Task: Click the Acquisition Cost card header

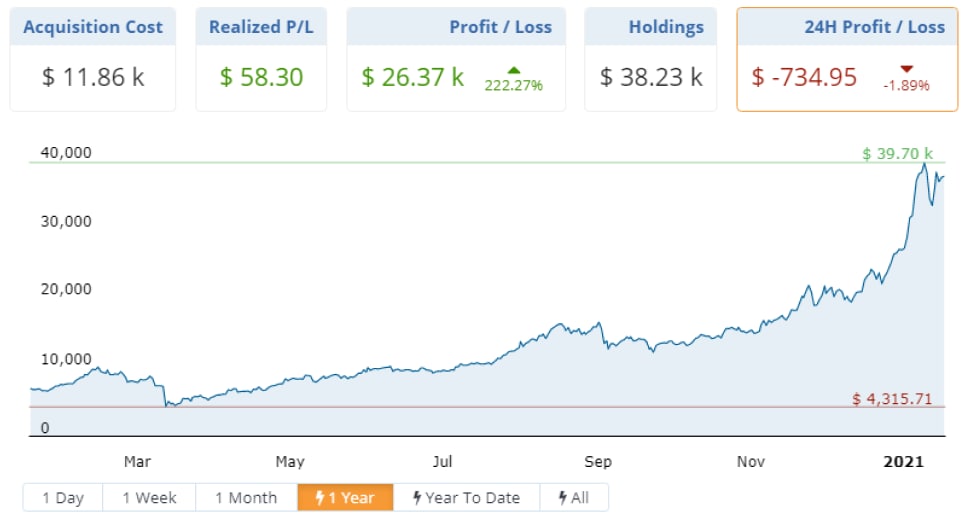Action: click(93, 27)
